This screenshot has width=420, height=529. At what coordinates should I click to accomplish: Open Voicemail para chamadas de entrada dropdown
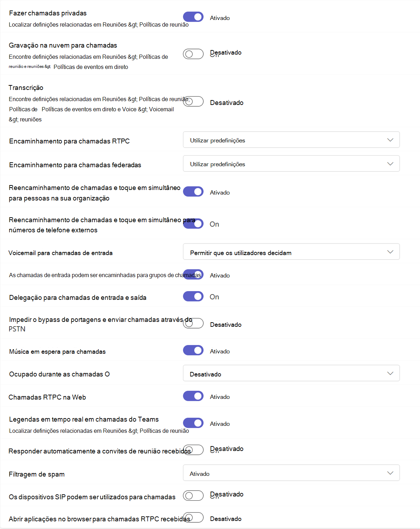(x=291, y=252)
